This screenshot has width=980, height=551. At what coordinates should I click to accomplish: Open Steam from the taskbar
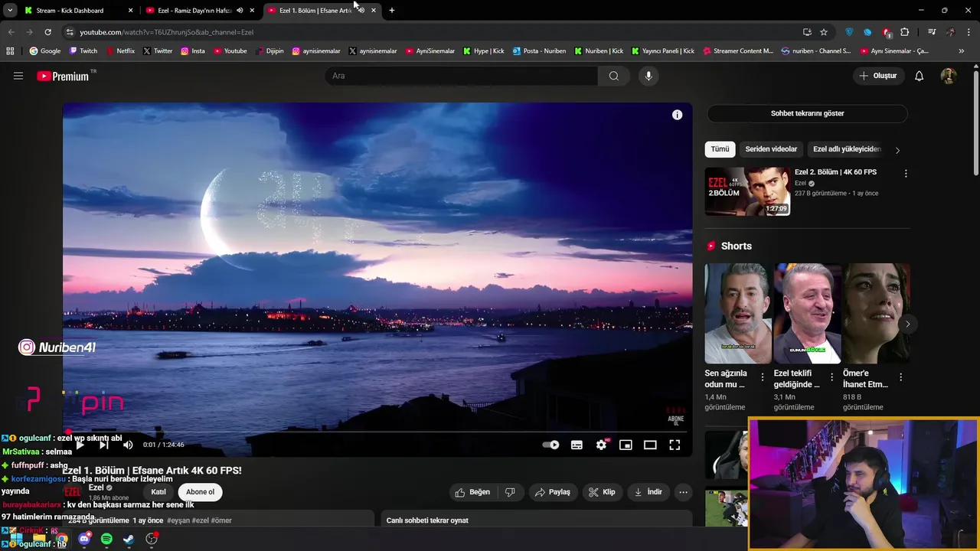tap(129, 540)
